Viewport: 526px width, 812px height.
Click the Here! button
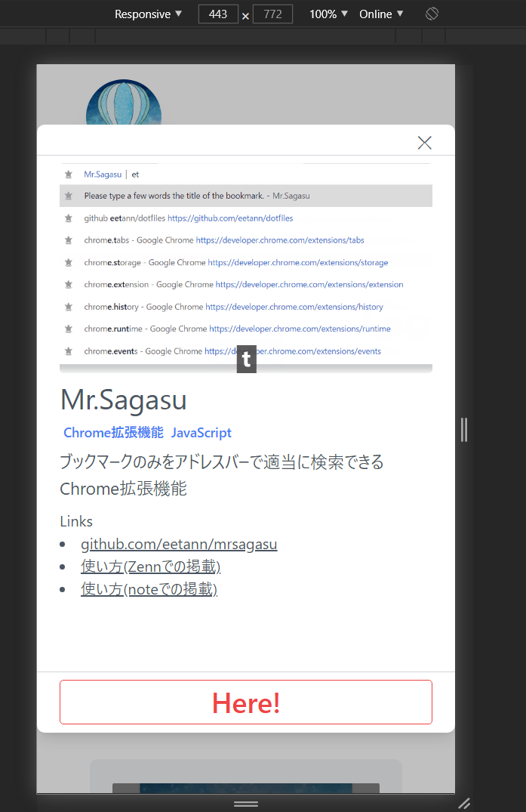coord(246,702)
